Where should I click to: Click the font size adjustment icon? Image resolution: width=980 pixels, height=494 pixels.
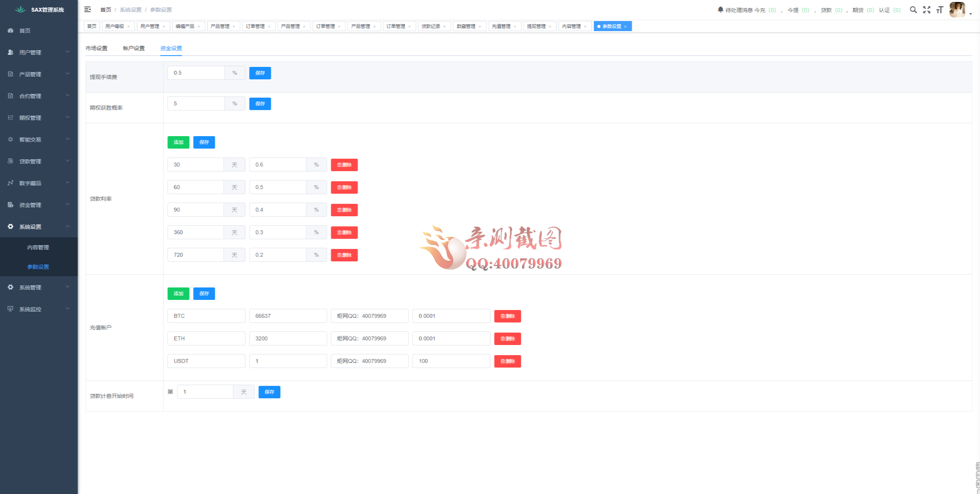(x=940, y=10)
